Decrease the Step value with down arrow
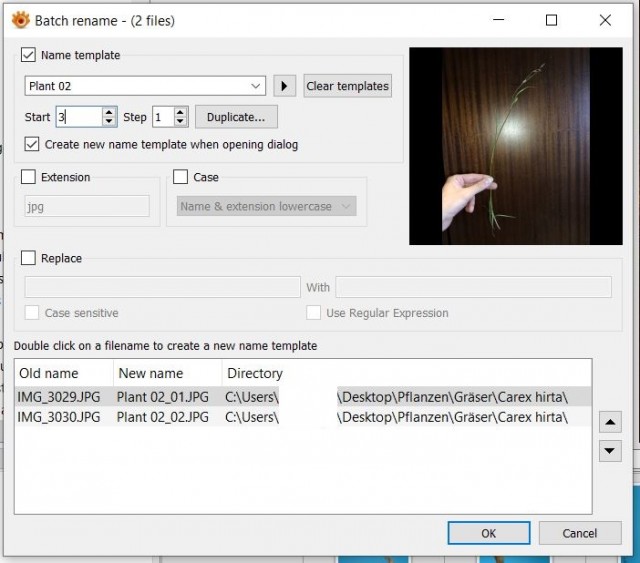Image resolution: width=640 pixels, height=563 pixels. 180,121
